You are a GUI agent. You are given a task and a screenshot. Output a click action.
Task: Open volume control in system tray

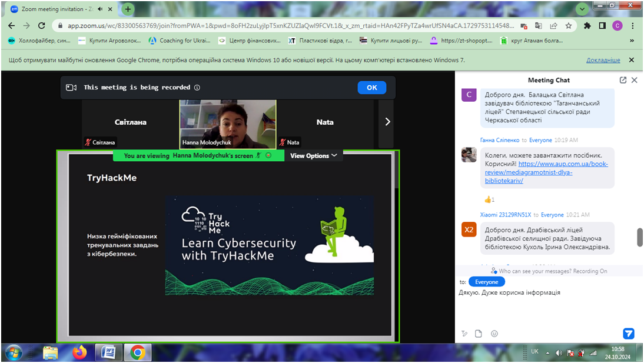(x=559, y=353)
